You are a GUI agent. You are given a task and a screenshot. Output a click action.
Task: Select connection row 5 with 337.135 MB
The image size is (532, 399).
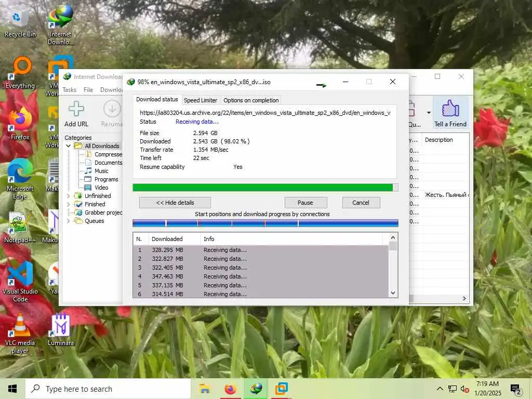coord(261,285)
